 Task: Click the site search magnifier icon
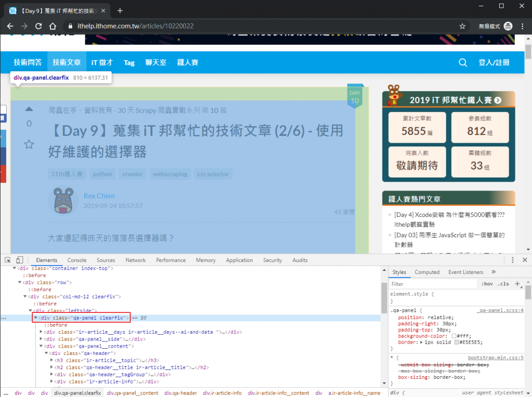pyautogui.click(x=463, y=62)
